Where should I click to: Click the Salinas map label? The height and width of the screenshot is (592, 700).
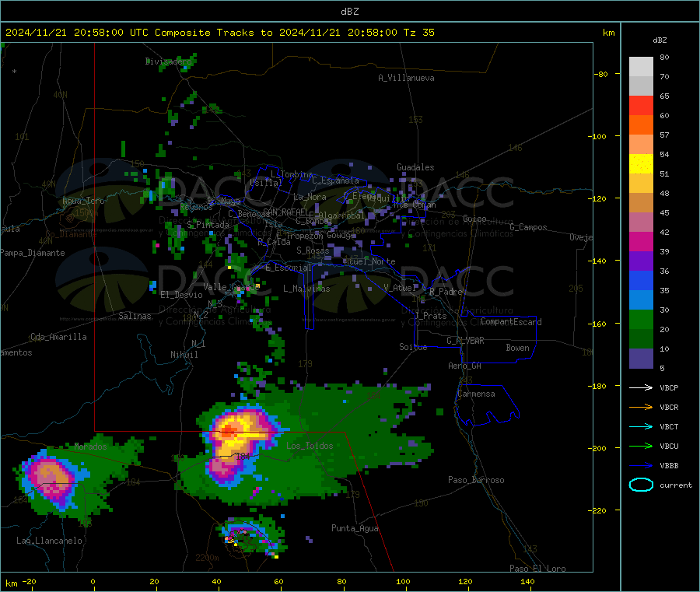[x=135, y=316]
